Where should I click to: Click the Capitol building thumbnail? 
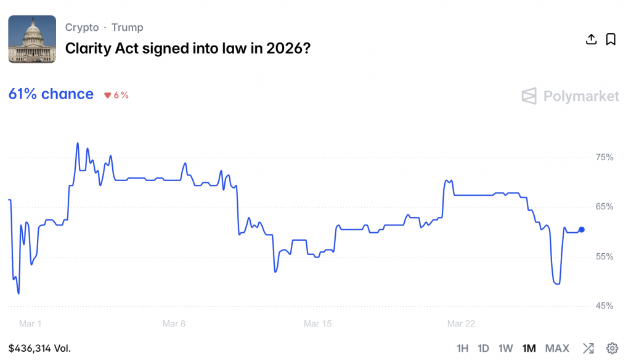(x=32, y=39)
